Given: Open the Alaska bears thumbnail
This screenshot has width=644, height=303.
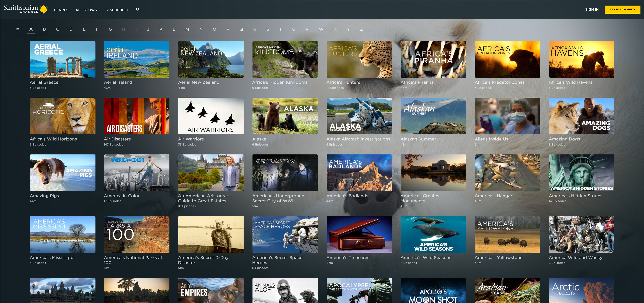Looking at the screenshot, I should click(285, 116).
